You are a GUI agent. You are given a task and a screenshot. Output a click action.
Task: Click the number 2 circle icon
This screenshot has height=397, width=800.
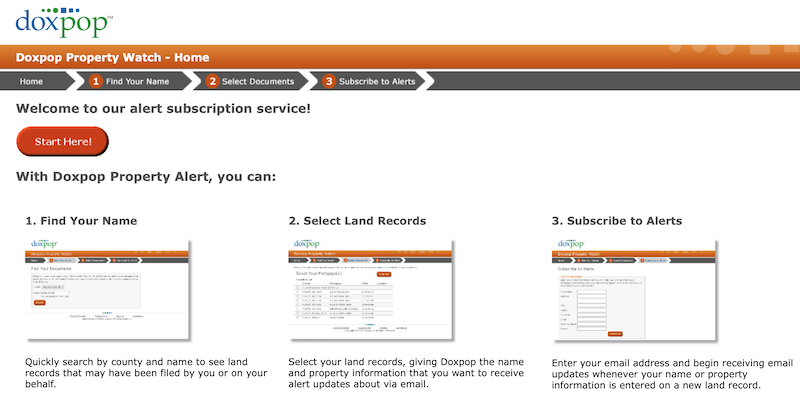[x=213, y=81]
